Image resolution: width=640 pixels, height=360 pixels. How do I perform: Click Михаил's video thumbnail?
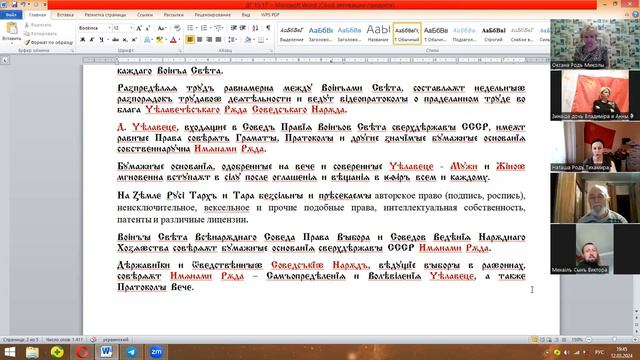point(595,249)
